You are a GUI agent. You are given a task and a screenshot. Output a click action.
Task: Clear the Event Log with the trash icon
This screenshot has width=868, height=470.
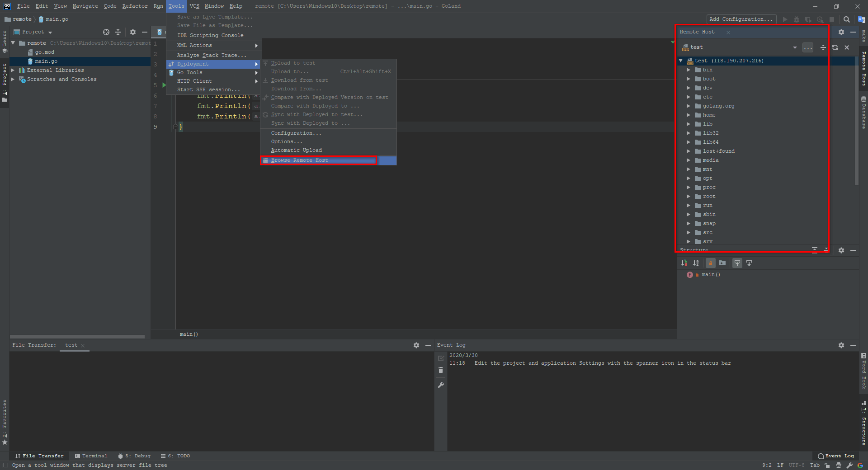click(x=441, y=370)
